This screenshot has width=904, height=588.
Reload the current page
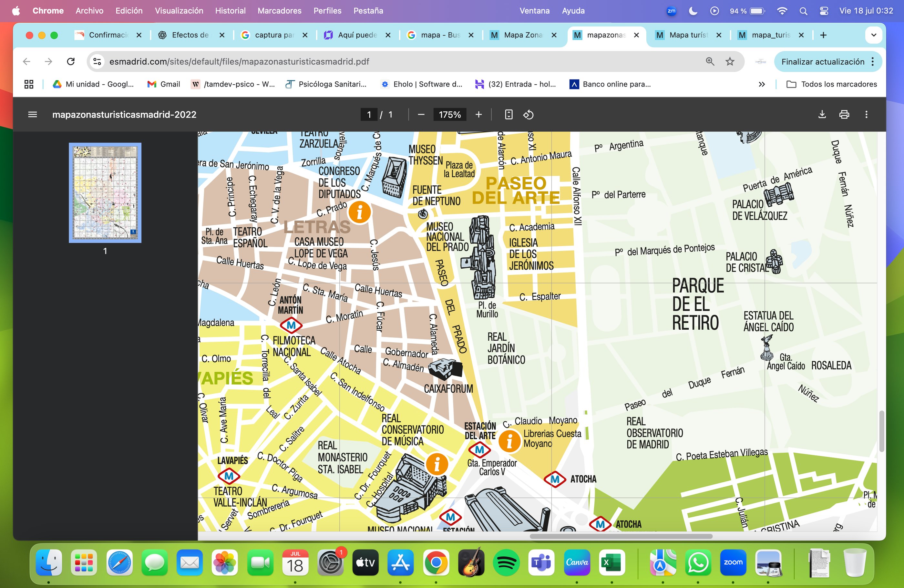[x=71, y=62]
